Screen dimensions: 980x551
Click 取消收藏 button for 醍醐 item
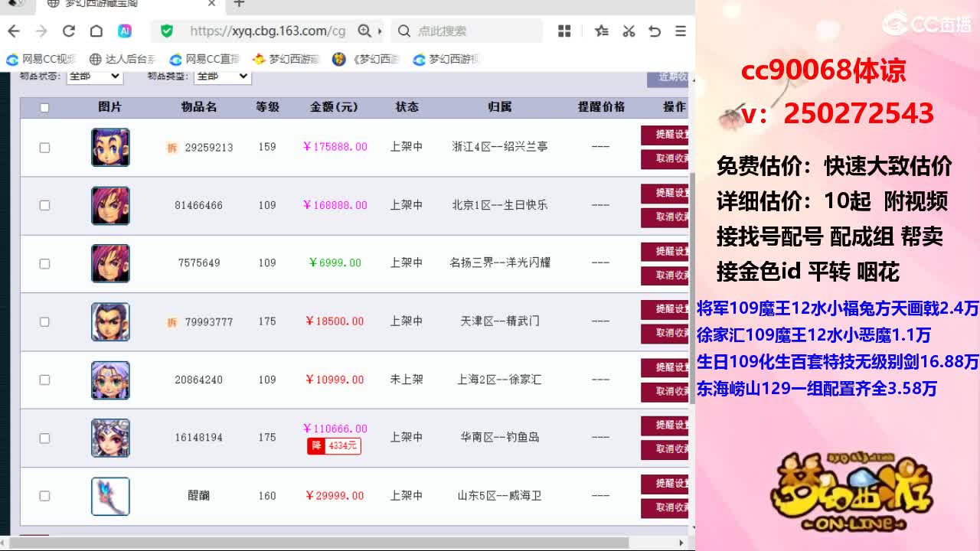(x=665, y=507)
